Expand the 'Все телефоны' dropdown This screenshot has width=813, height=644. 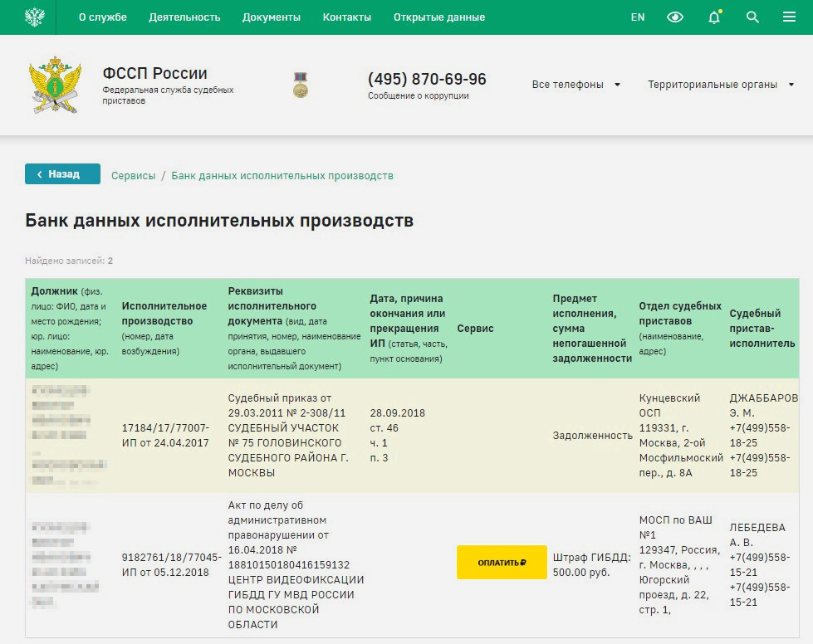click(x=576, y=85)
